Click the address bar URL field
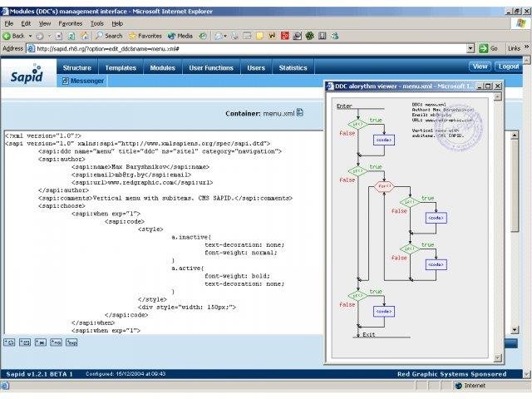The height and width of the screenshot is (399, 532). 248,48
